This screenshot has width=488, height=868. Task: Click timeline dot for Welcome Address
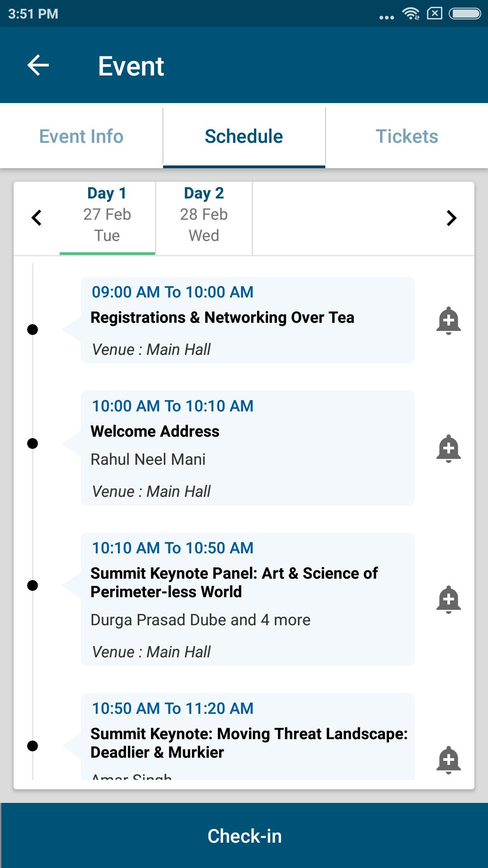(x=33, y=443)
